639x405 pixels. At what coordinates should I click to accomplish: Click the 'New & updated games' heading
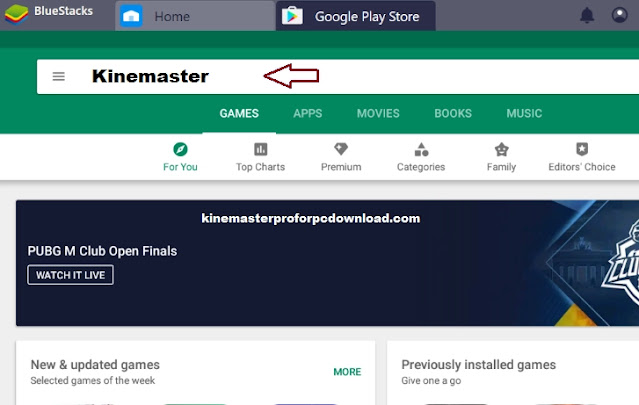(x=95, y=365)
